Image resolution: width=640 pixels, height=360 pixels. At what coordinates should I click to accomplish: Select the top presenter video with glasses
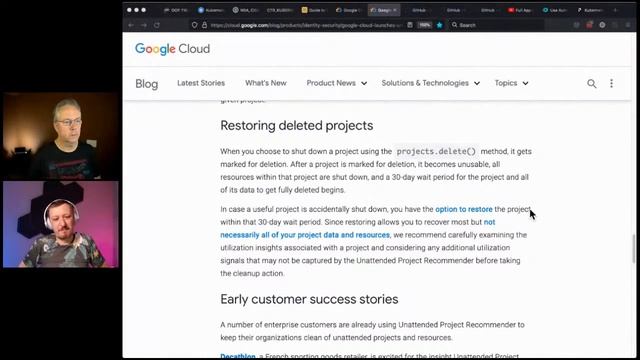click(60, 136)
